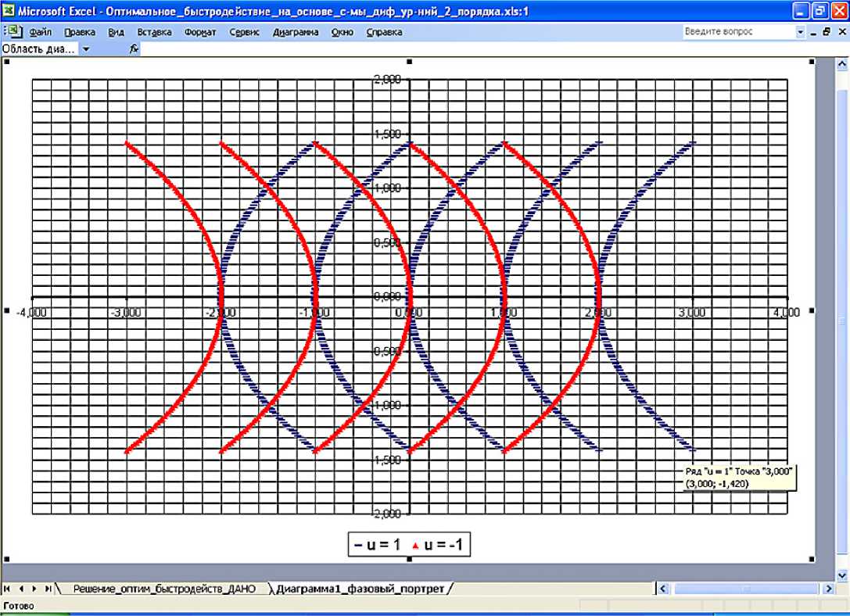The height and width of the screenshot is (616, 850).
Task: Switch to Решение_оптим_быстродейств_ДАНО sheet tab
Action: pos(164,589)
